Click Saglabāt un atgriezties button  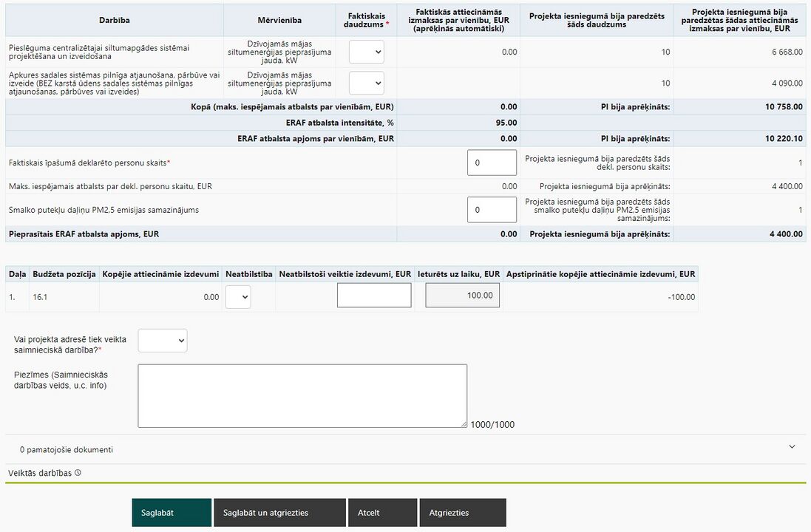[x=279, y=512]
